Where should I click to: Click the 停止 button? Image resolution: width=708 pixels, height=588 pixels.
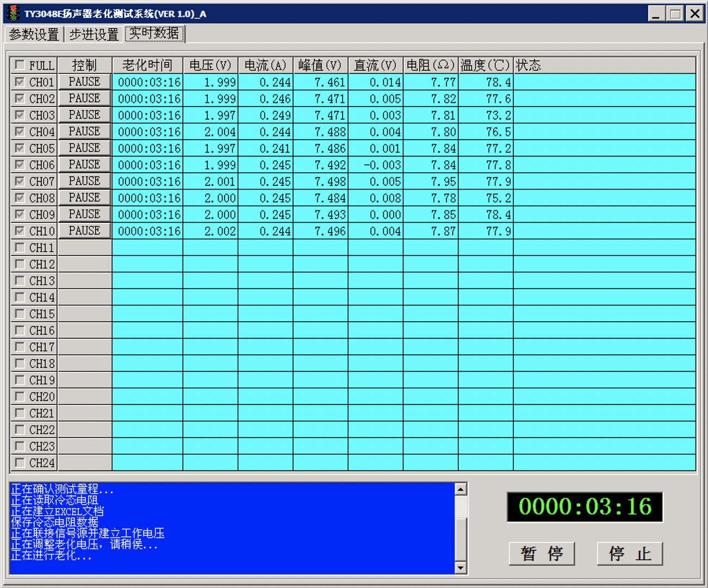tap(630, 554)
